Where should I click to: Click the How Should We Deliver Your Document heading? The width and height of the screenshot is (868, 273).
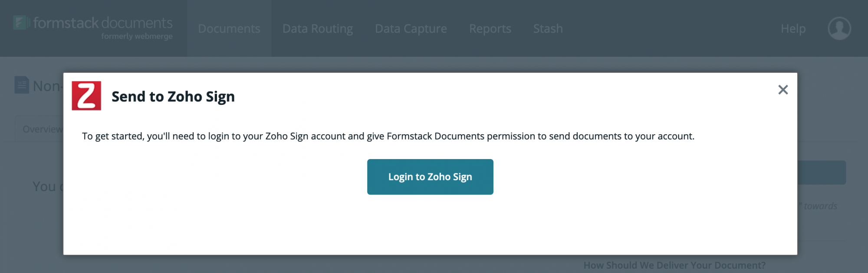coord(674,265)
